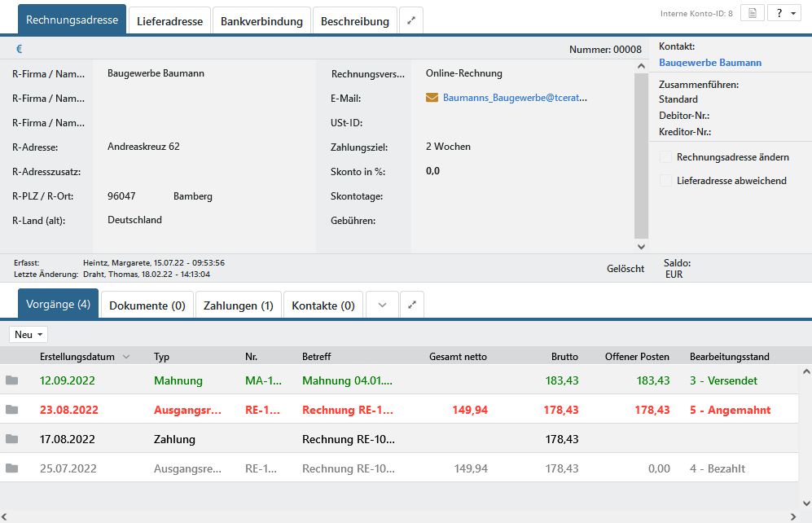Open folder icon of the Mahnung row
The image size is (812, 523).
[11, 380]
